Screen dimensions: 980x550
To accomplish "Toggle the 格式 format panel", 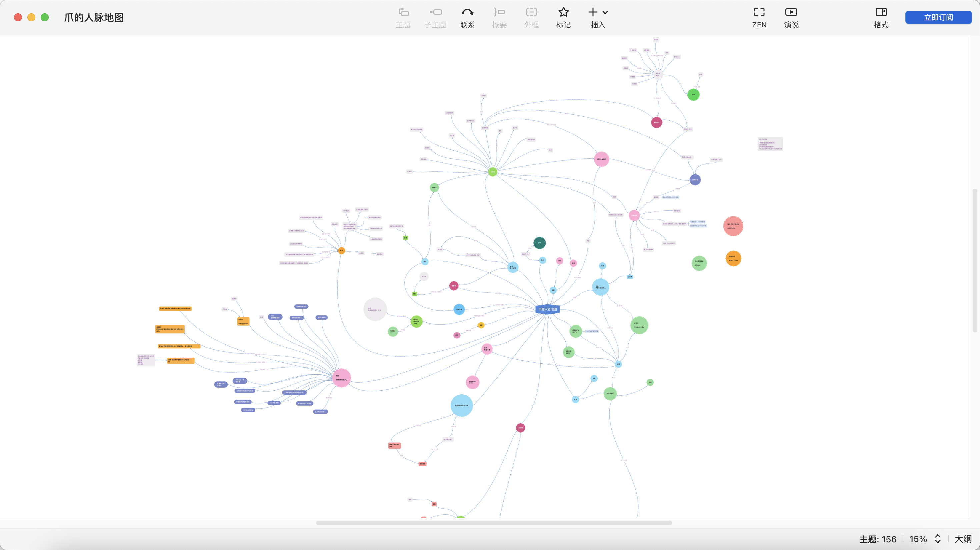I will coord(881,17).
